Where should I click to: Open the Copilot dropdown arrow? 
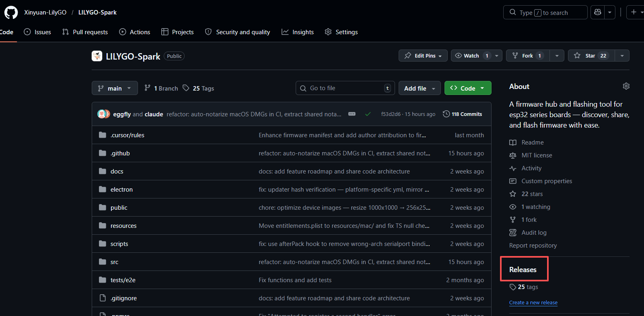click(610, 12)
